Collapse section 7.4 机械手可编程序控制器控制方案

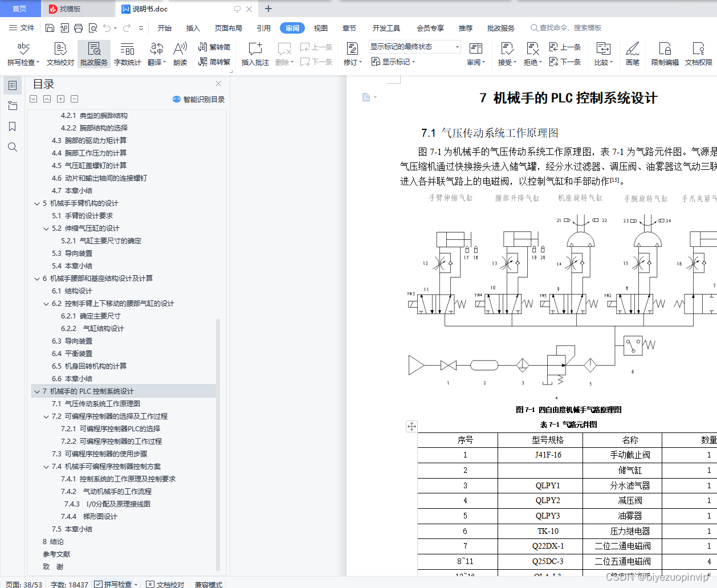point(46,467)
